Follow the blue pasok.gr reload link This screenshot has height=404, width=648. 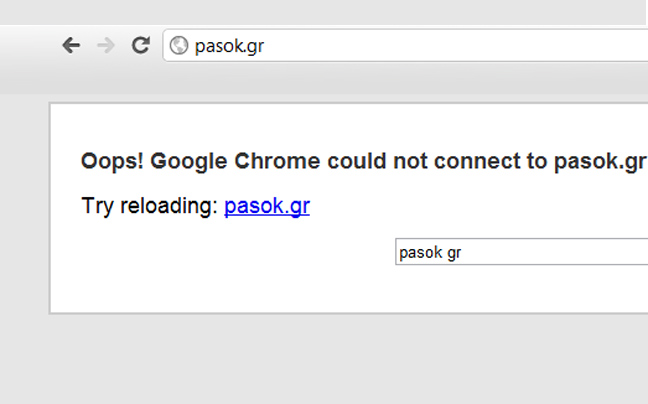[x=267, y=205]
